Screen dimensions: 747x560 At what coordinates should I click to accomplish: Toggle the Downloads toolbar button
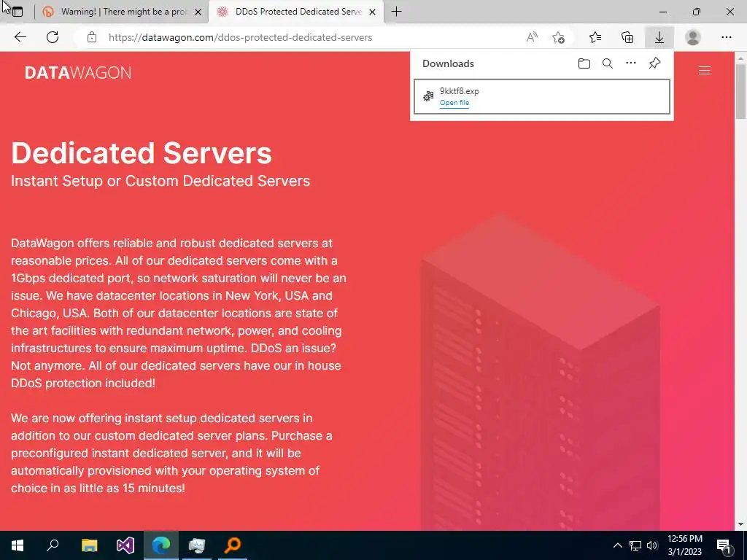tap(659, 37)
